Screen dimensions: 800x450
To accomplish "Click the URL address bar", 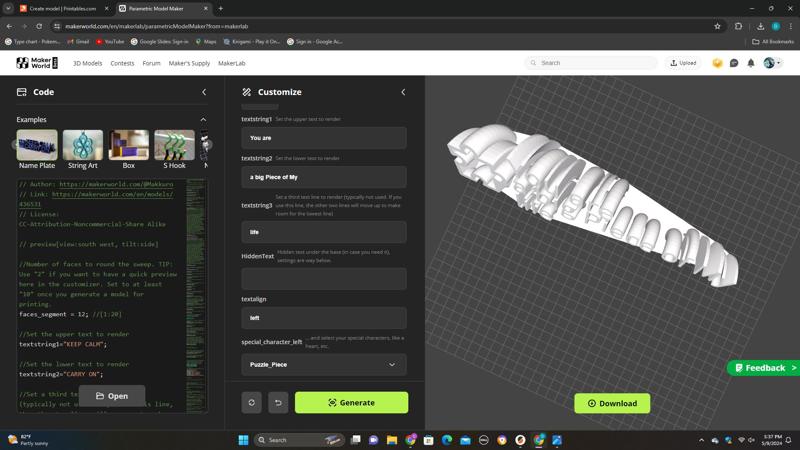I will [383, 26].
